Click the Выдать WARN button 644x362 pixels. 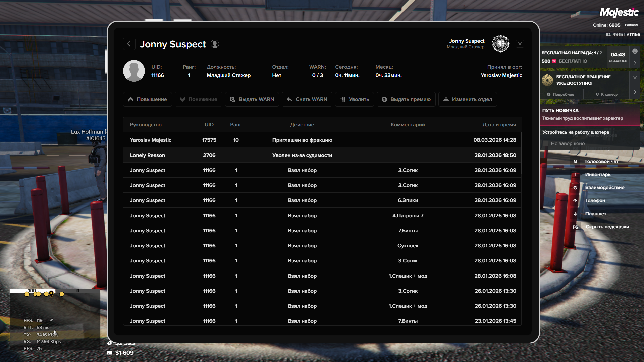[252, 99]
